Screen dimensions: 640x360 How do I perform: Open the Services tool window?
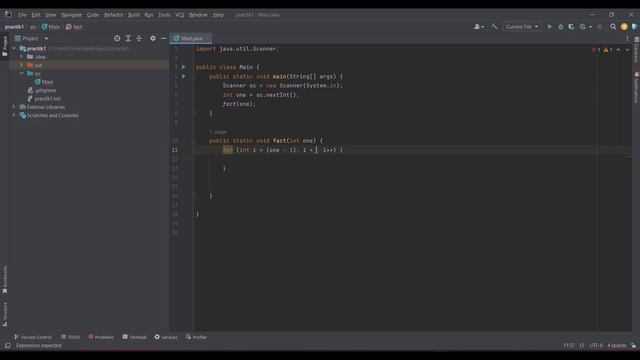[166, 337]
